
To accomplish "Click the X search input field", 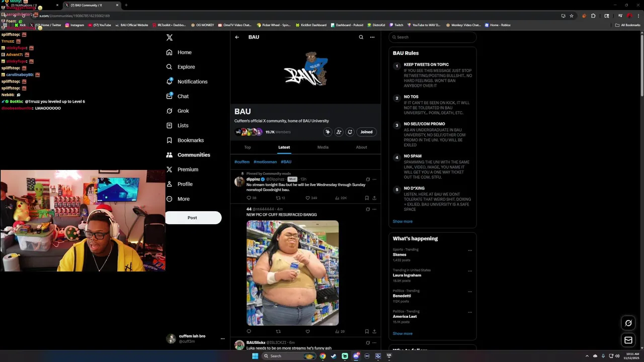I will (x=432, y=37).
